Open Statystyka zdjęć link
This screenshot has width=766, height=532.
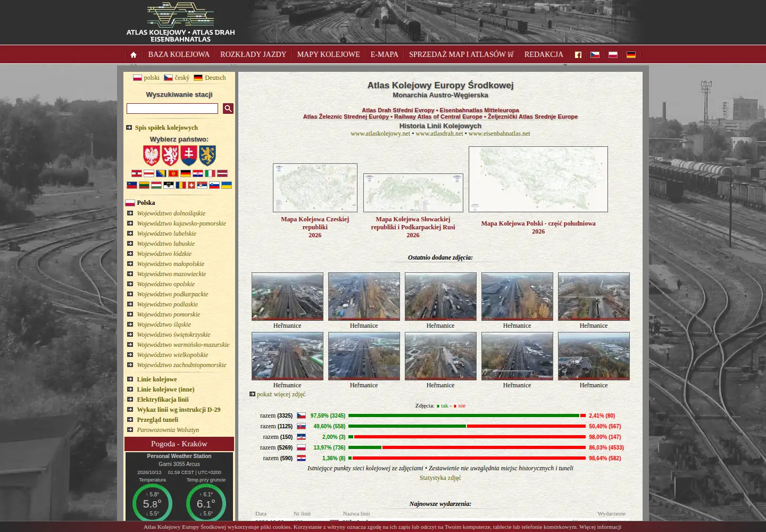click(x=440, y=478)
